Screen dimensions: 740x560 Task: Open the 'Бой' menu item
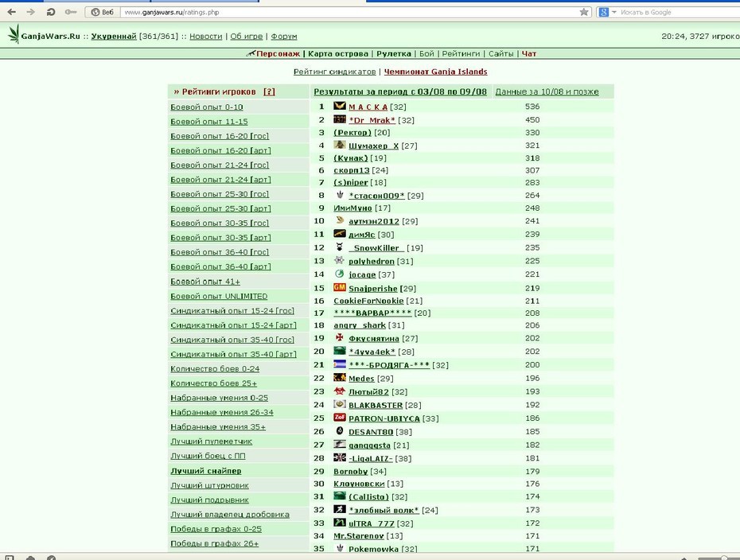coord(426,54)
